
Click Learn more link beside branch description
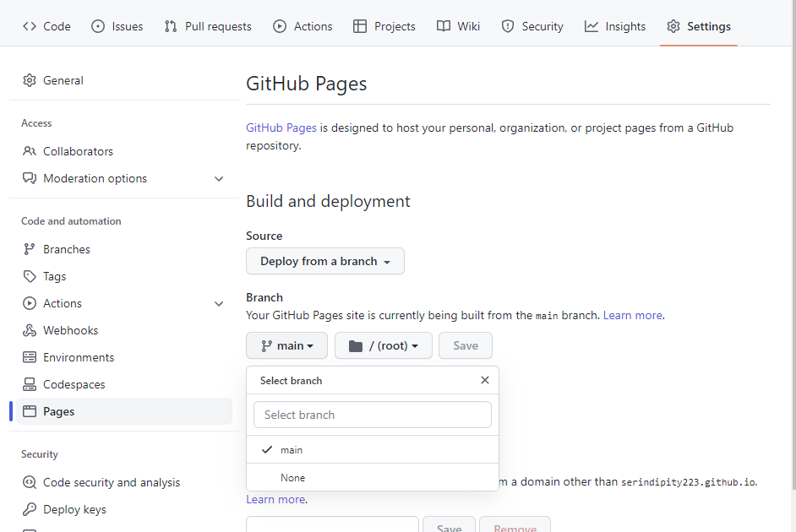633,316
